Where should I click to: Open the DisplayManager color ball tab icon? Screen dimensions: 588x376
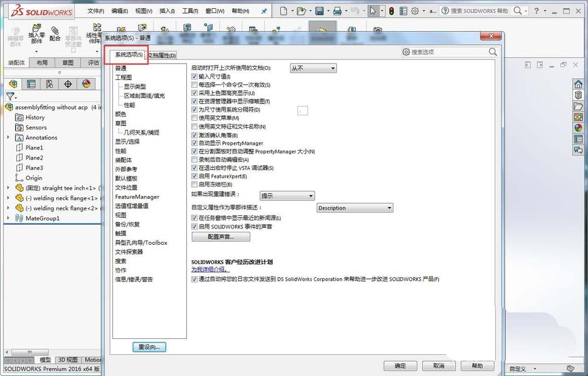[x=86, y=84]
